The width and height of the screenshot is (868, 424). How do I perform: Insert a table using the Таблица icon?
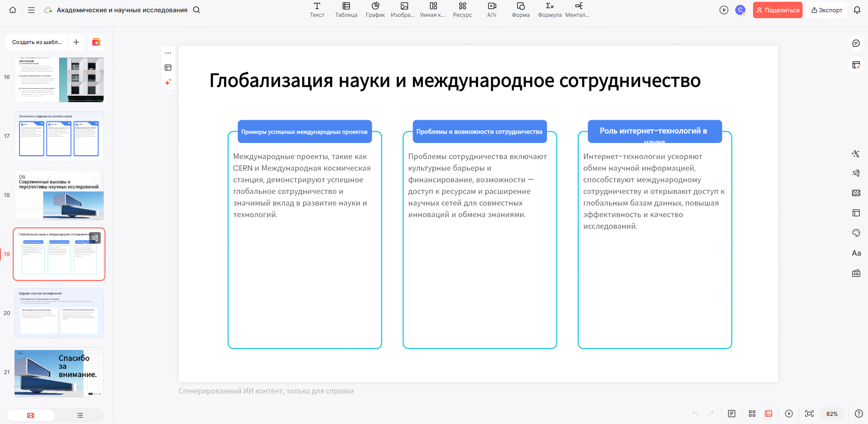(346, 10)
